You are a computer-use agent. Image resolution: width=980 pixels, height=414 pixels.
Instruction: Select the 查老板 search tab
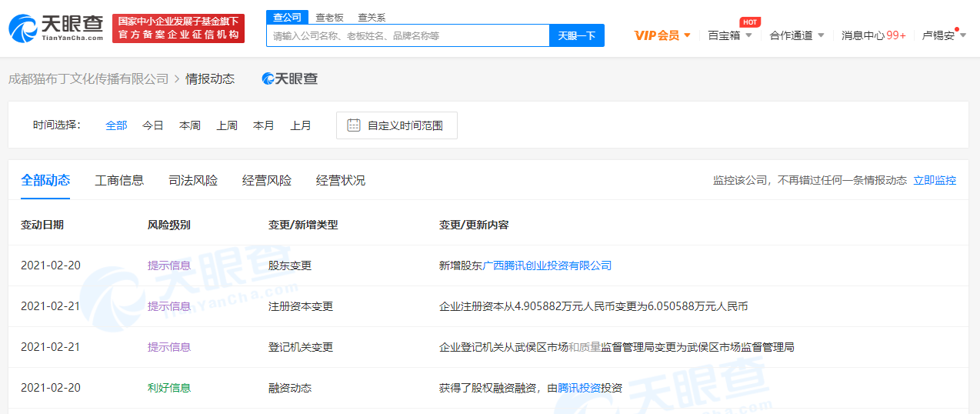coord(329,17)
